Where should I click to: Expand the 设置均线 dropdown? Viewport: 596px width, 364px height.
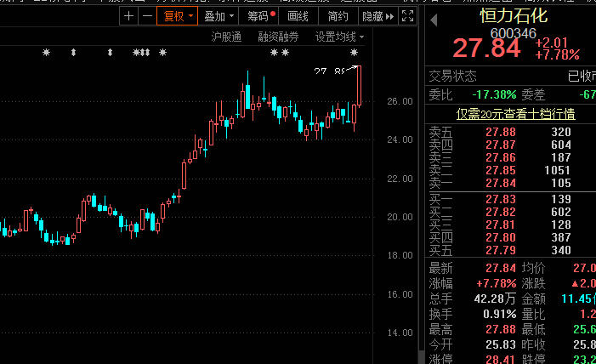[339, 37]
